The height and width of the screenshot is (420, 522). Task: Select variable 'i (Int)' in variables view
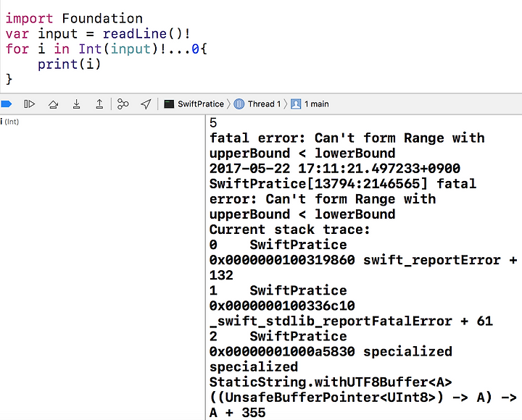coord(9,122)
